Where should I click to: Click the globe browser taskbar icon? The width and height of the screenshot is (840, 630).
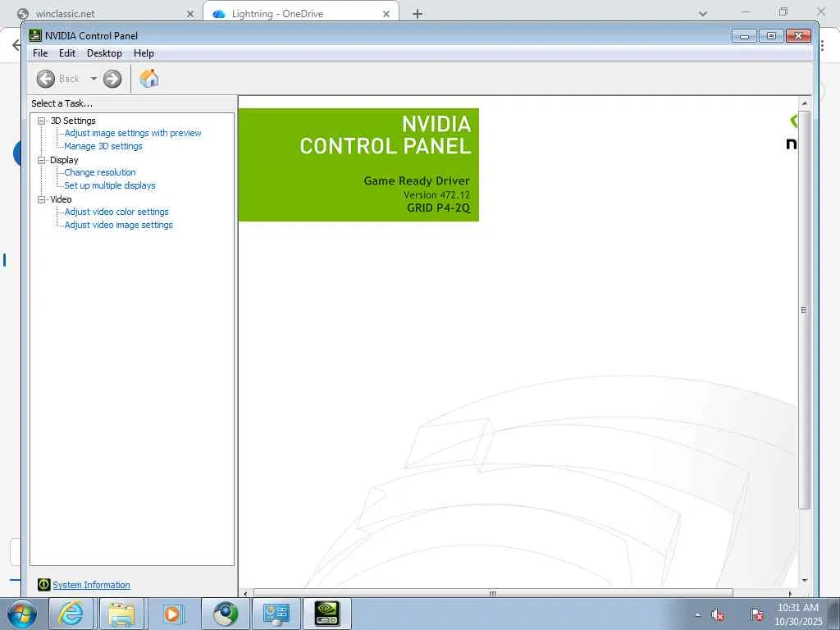point(226,614)
